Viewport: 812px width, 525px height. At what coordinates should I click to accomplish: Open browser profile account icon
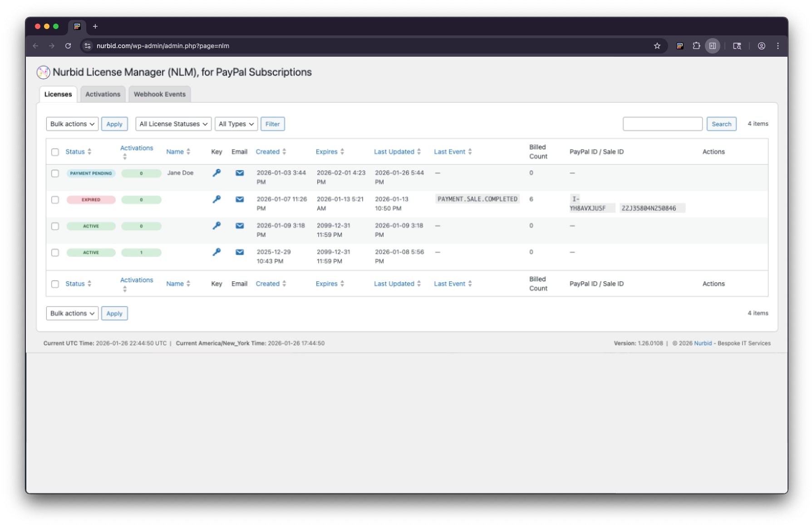point(762,46)
